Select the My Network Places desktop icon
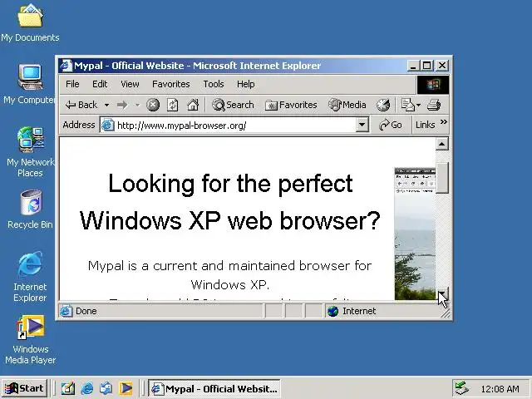 pyautogui.click(x=30, y=151)
